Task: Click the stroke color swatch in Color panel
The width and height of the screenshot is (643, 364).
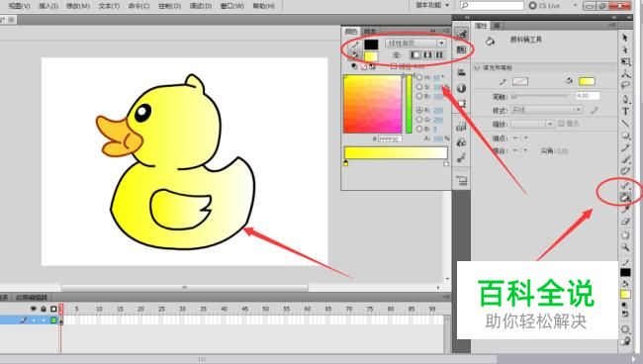Action: [x=371, y=45]
